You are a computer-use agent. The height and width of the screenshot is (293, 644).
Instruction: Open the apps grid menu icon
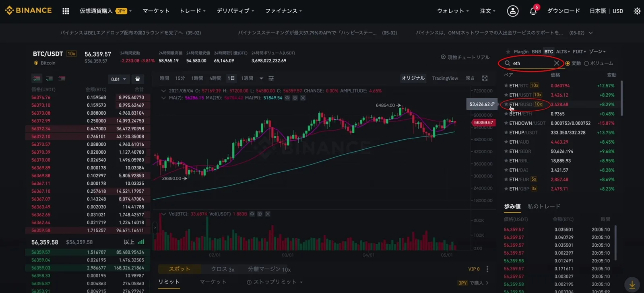66,11
